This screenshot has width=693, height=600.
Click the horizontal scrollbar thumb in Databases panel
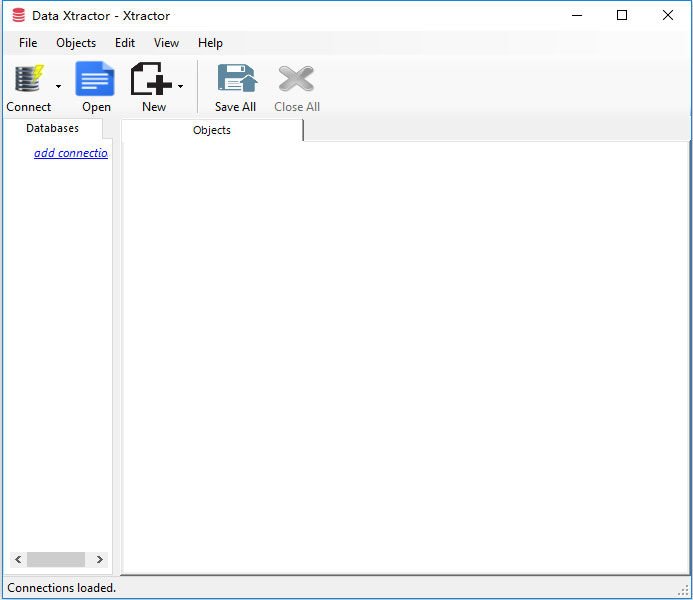click(56, 559)
